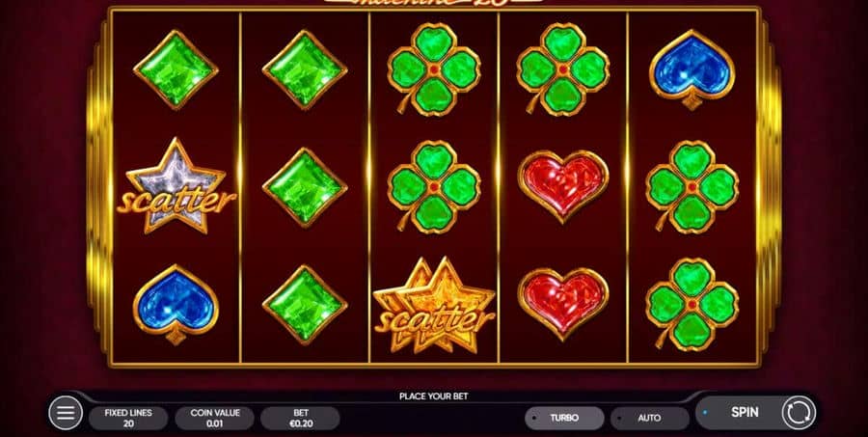
Task: Click the bottom red heart symbol
Action: (563, 304)
